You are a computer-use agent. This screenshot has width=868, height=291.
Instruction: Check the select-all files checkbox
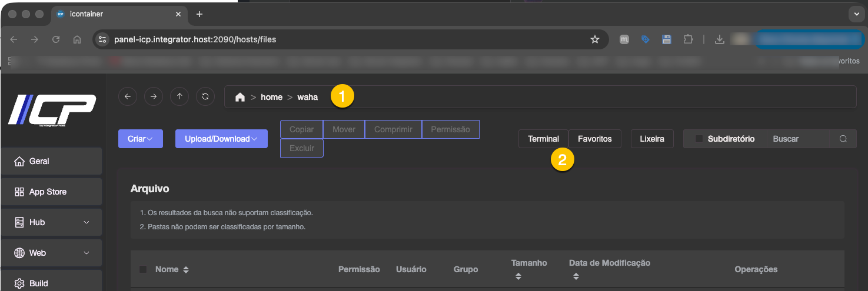tap(143, 269)
